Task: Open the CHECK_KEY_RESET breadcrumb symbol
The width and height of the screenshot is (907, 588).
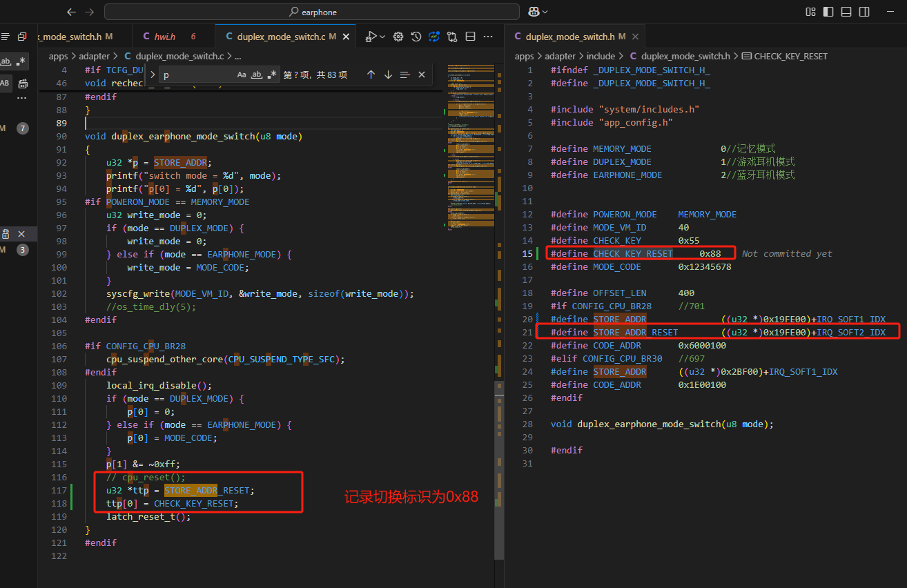Action: [784, 57]
